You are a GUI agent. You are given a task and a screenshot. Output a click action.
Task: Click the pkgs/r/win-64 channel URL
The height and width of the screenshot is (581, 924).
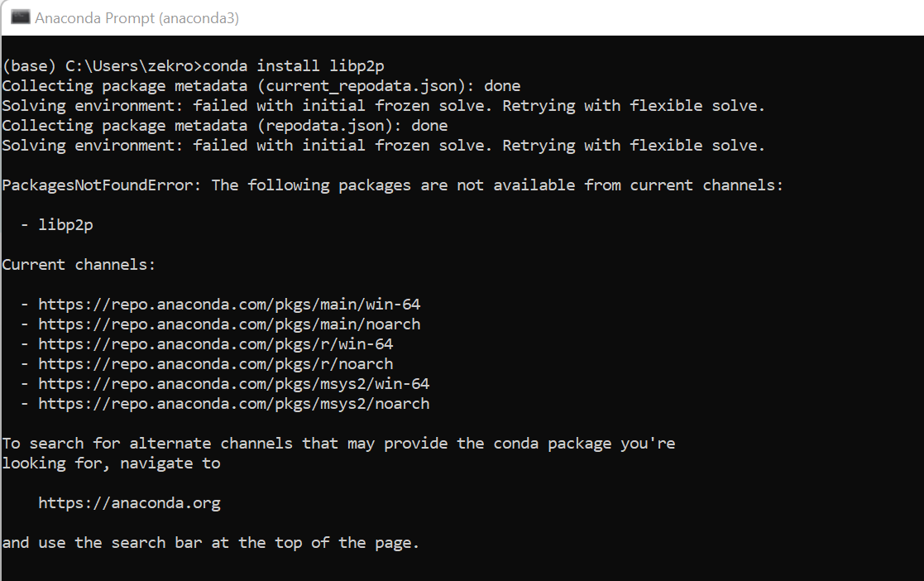(213, 343)
